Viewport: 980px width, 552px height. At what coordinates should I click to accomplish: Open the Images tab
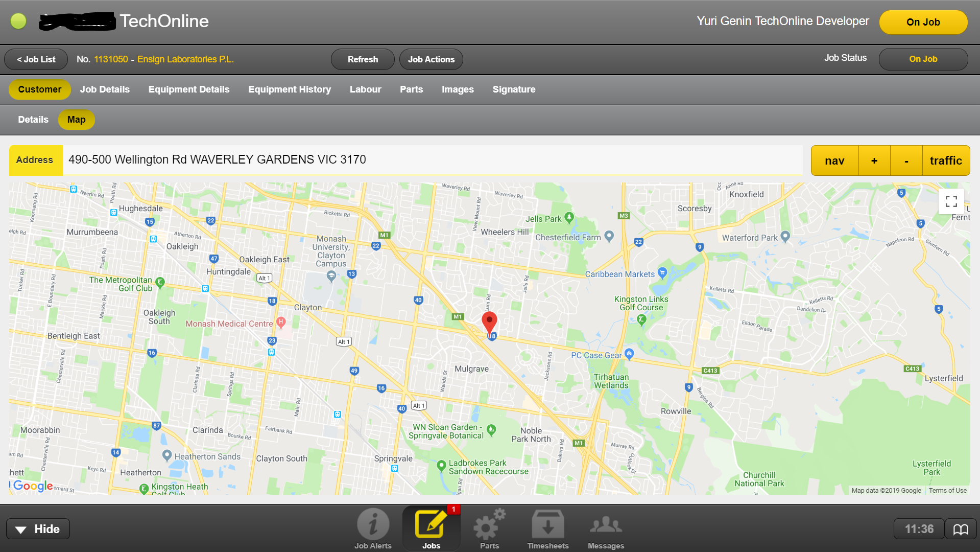[x=458, y=89]
